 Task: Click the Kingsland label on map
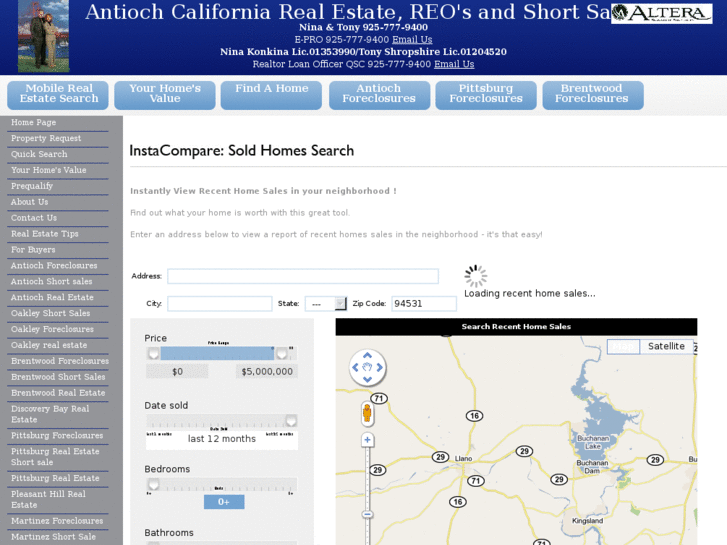(587, 521)
